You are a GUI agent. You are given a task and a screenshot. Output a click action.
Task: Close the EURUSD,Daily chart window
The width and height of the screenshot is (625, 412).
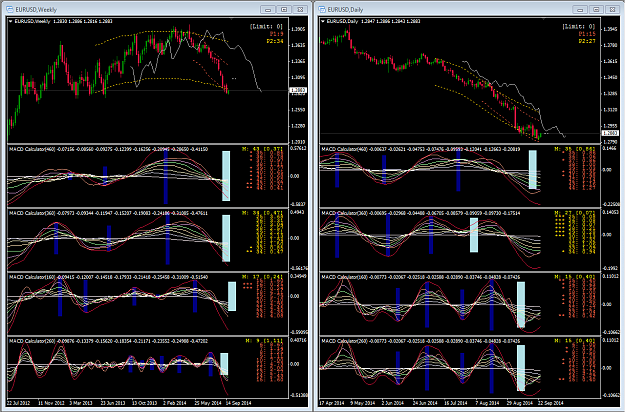pos(613,9)
